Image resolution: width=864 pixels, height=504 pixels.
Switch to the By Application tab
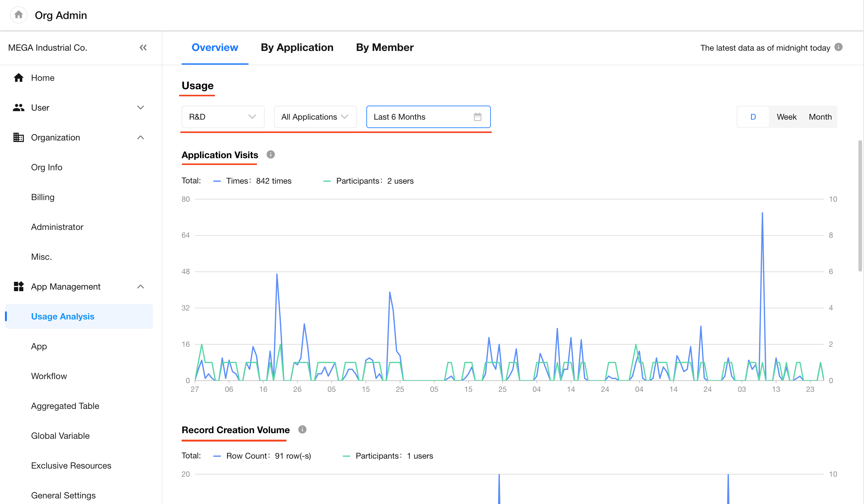coord(297,47)
